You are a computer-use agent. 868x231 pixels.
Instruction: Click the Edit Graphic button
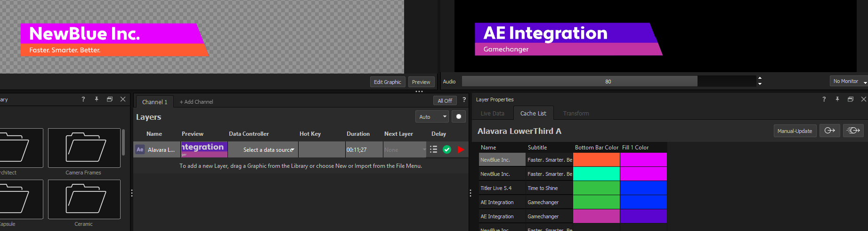[x=388, y=82]
